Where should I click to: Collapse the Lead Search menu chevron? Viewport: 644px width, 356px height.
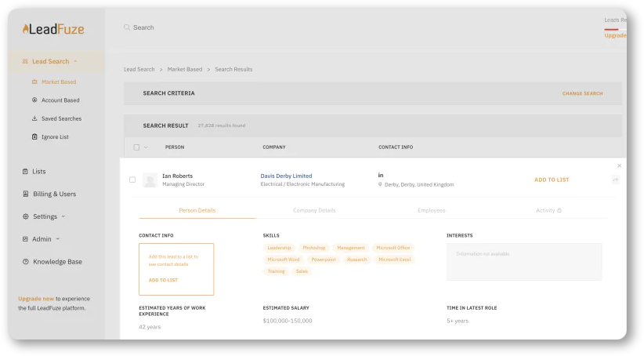75,61
